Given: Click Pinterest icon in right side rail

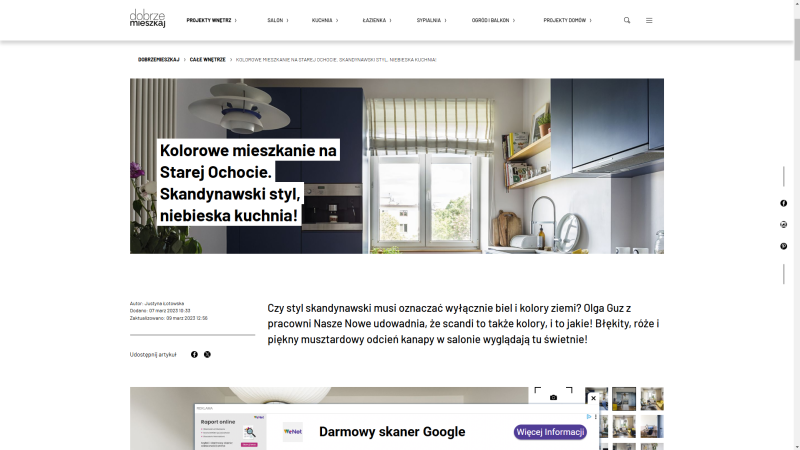Looking at the screenshot, I should tap(783, 246).
